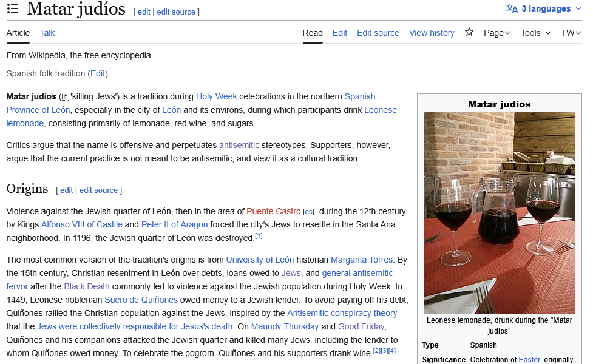This screenshot has height=364, width=593.
Task: Jump to citation [3]
Action: click(x=384, y=351)
